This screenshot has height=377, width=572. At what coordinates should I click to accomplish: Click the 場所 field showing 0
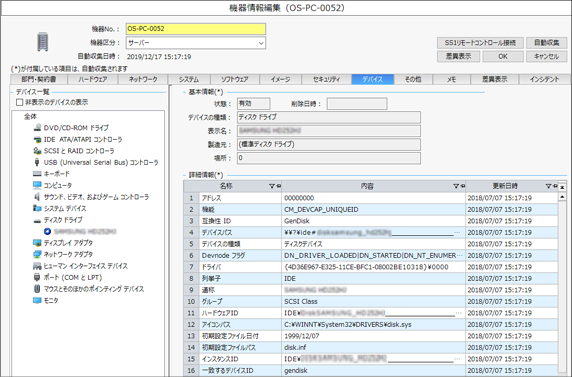[329, 158]
